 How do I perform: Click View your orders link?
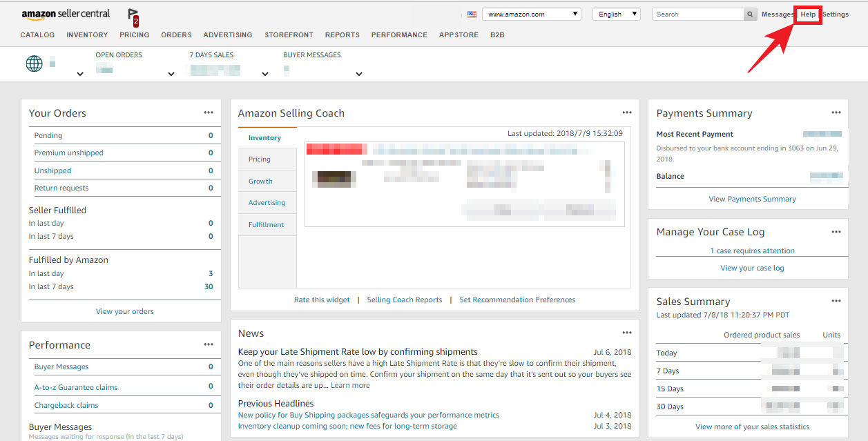[x=125, y=311]
